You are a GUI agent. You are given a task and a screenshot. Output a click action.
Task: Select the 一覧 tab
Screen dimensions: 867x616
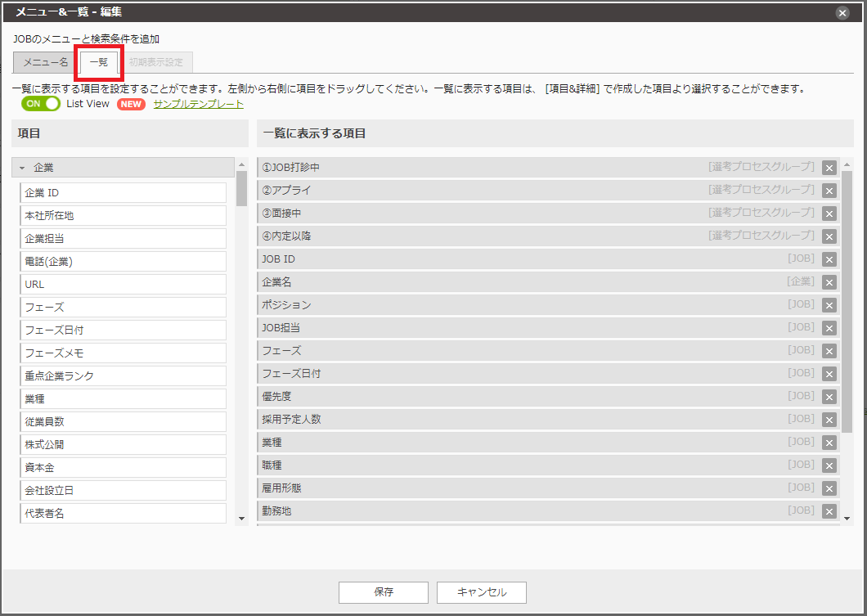pyautogui.click(x=99, y=62)
